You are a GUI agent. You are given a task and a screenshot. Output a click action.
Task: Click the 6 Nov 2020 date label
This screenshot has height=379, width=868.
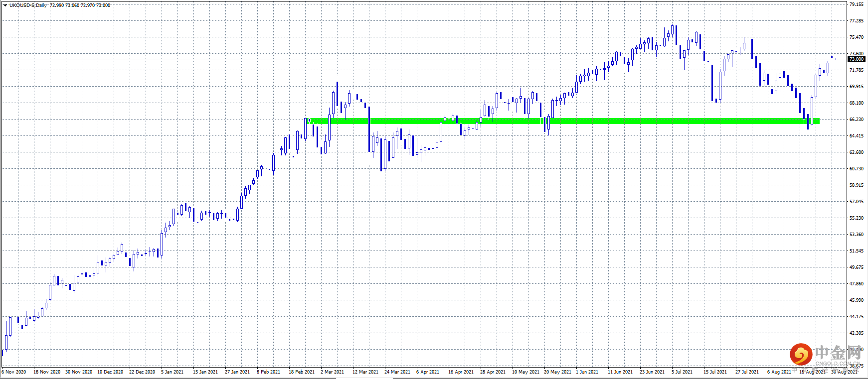point(14,372)
